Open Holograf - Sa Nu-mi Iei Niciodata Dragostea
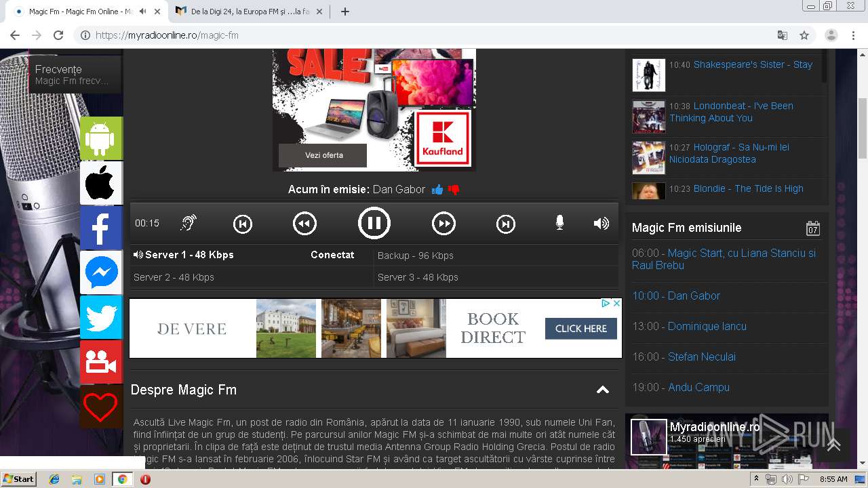This screenshot has width=868, height=488. (x=729, y=153)
